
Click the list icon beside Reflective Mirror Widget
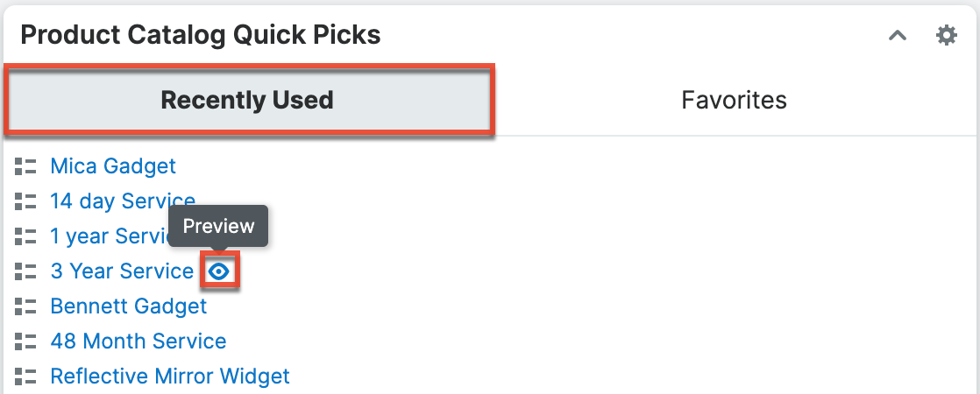pyautogui.click(x=25, y=376)
